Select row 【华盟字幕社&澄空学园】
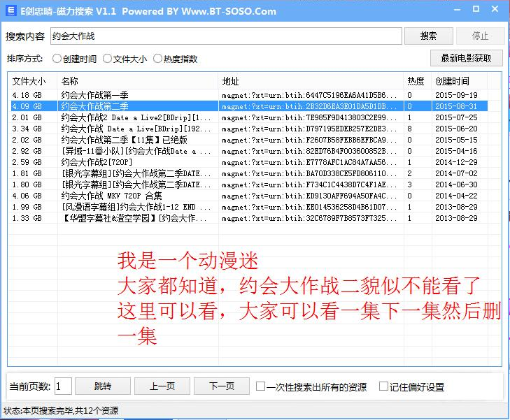The height and width of the screenshot is (420, 510). [249, 218]
